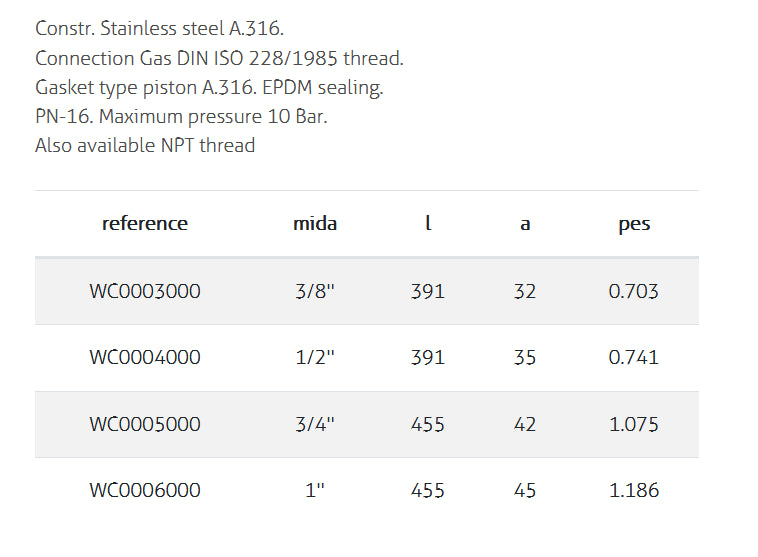
Task: Click the "PN-16. Maximum pressure 10 Bar." line
Action: 181,117
